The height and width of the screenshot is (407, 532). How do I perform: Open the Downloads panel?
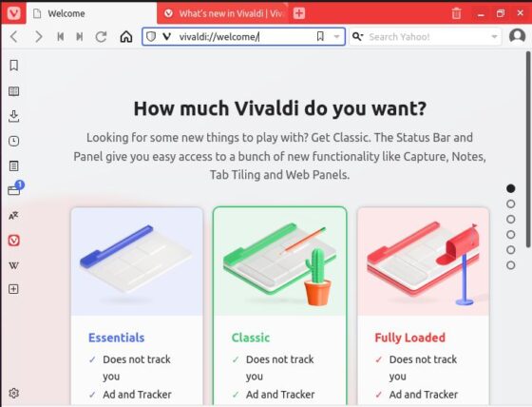point(14,116)
